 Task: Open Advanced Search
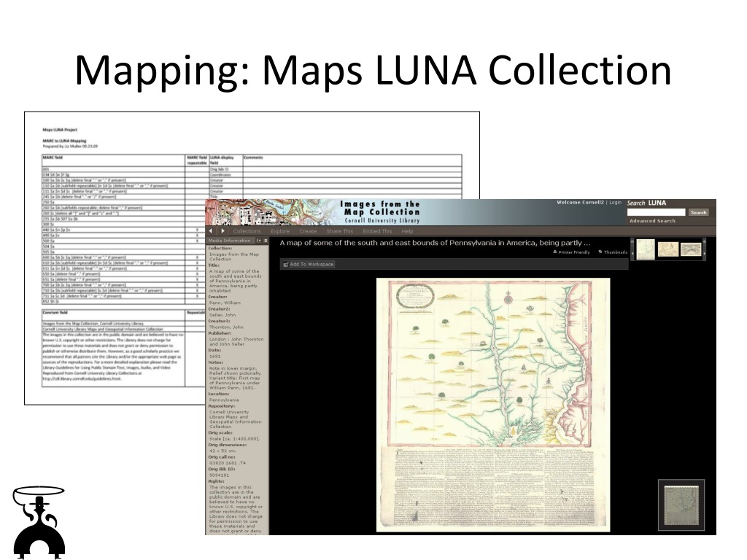(x=652, y=221)
